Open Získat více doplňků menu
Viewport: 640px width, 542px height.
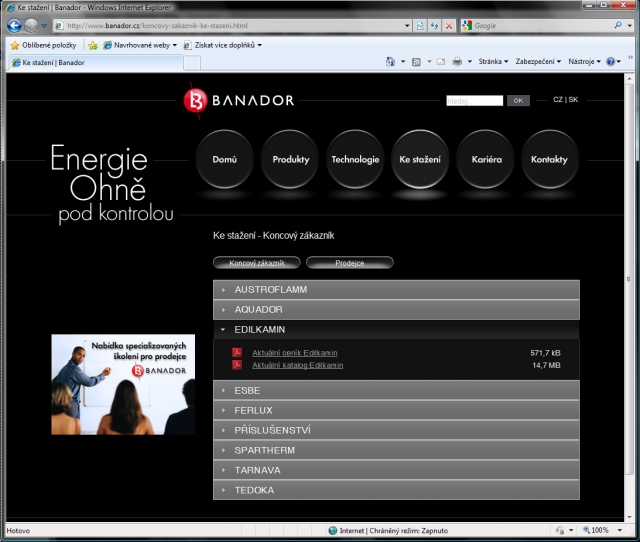[222, 45]
